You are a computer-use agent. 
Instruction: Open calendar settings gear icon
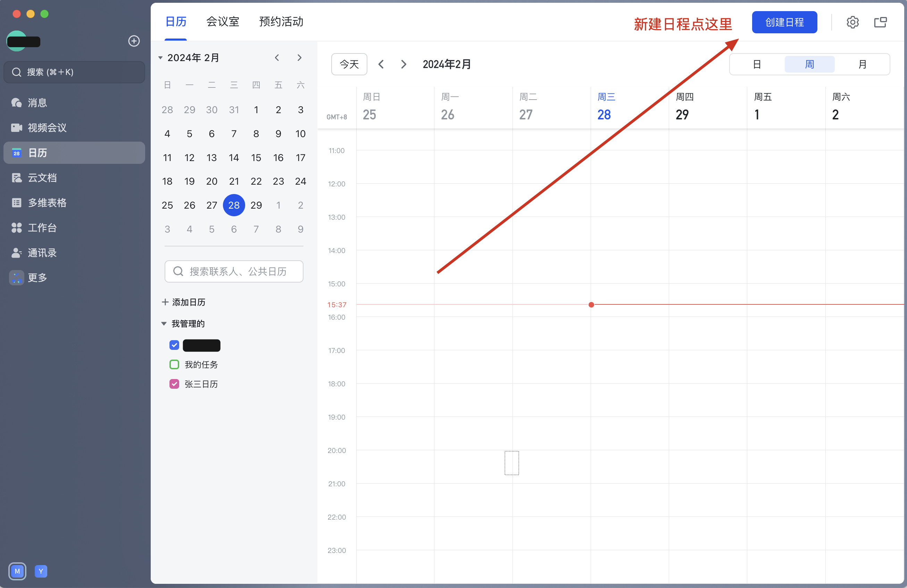[x=852, y=23]
